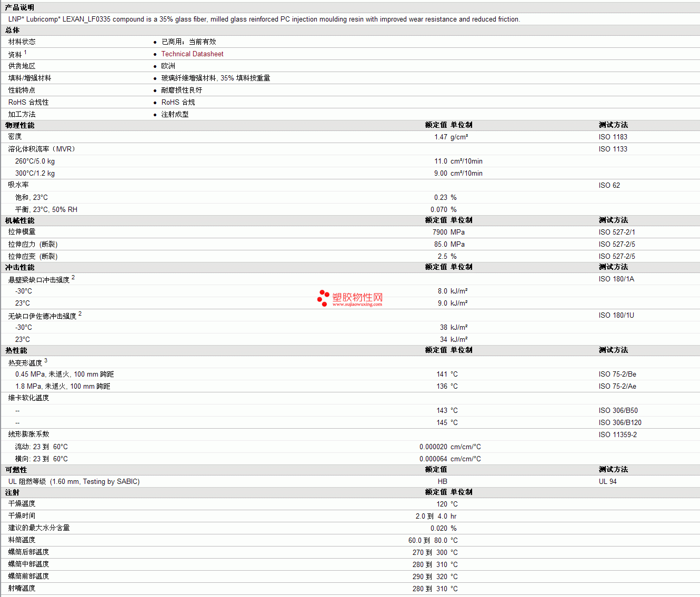700x597 pixels.
Task: Click the ISO 180/1U test method
Action: coord(616,315)
